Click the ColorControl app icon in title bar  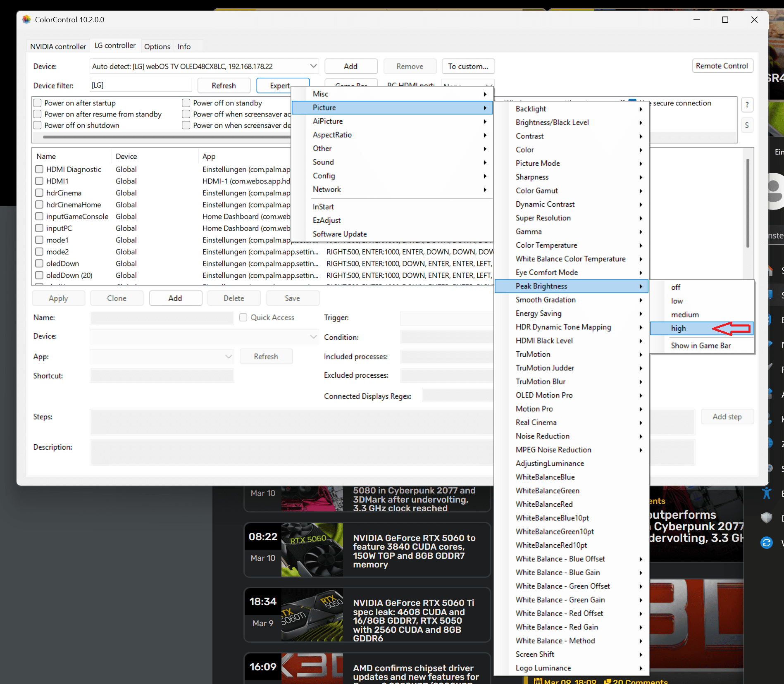pos(26,19)
